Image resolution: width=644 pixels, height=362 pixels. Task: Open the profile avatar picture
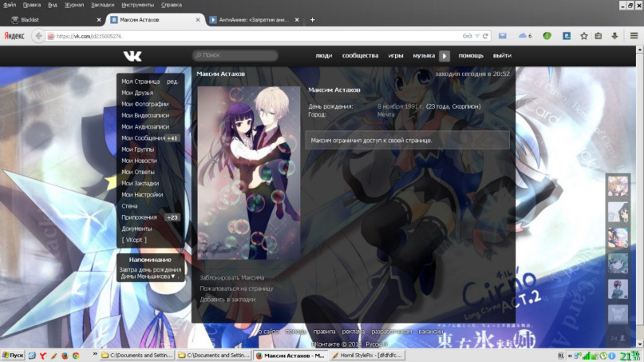[x=249, y=173]
